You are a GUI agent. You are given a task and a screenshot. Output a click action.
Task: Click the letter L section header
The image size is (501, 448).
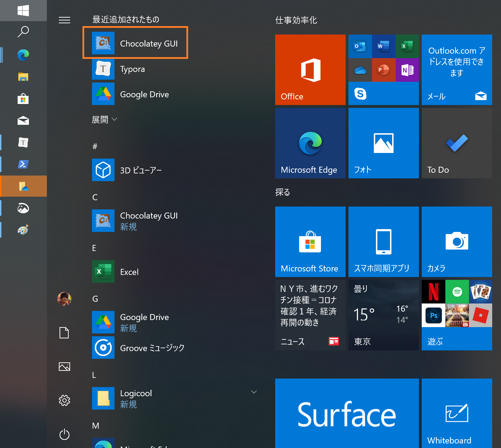[x=94, y=375]
